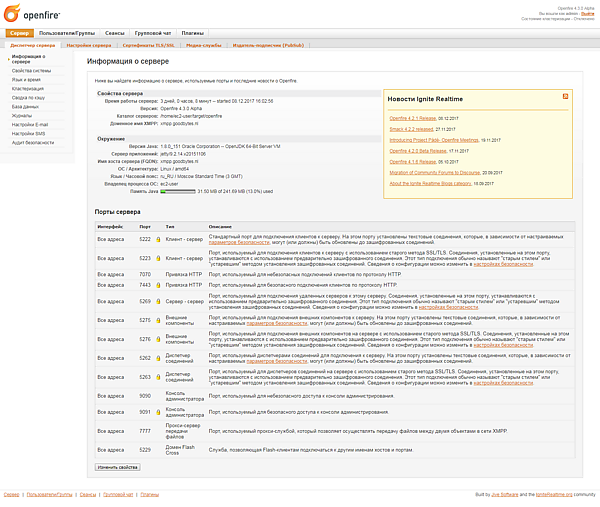The height and width of the screenshot is (507, 600).
Task: Switch to the Сервер main tab
Action: 20,33
